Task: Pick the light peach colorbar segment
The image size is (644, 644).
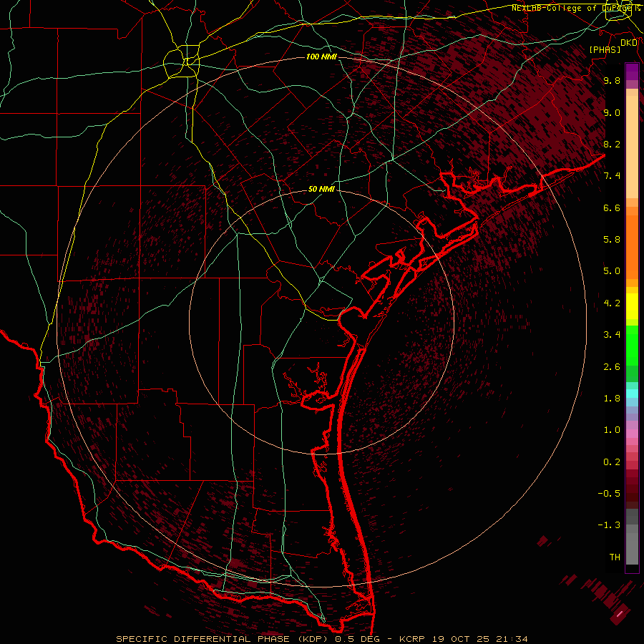Action: pyautogui.click(x=632, y=147)
